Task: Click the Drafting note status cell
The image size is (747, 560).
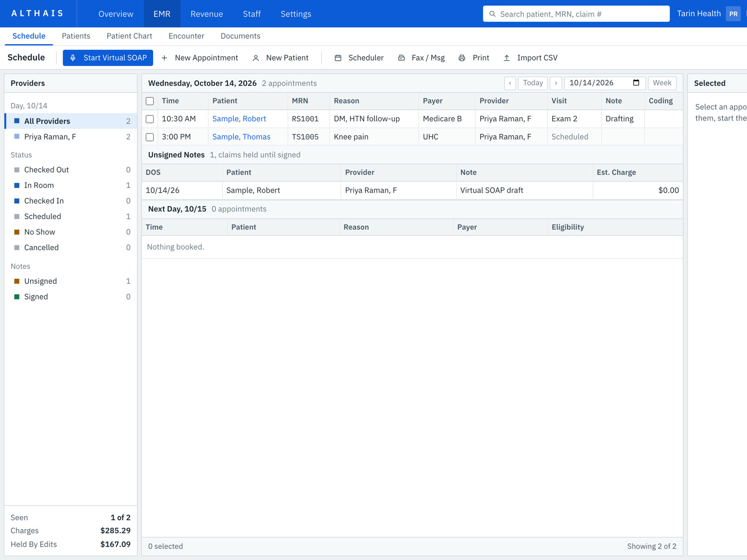Action: (623, 119)
